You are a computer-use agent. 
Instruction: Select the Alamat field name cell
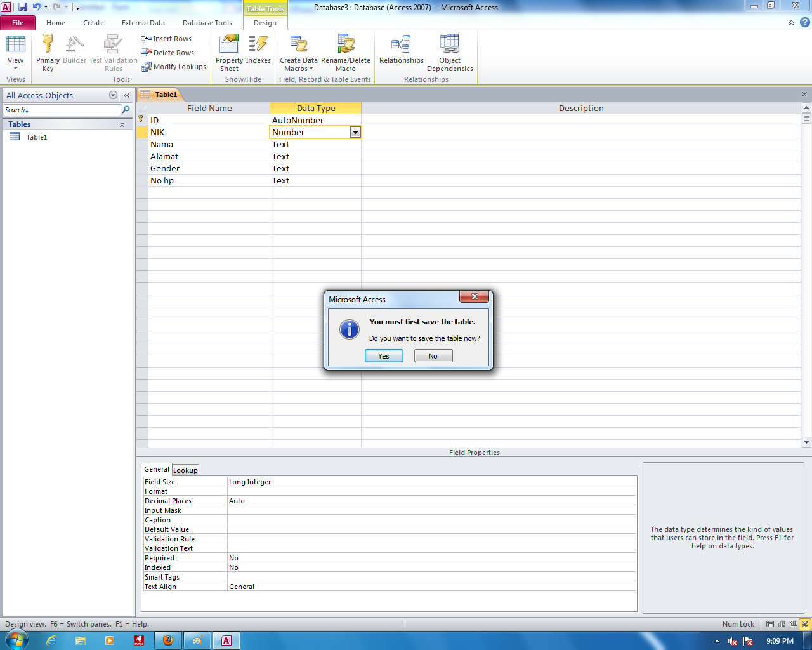pyautogui.click(x=209, y=156)
